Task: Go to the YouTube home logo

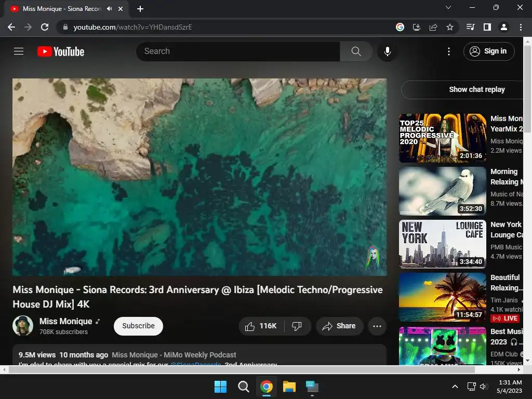Action: coord(61,51)
